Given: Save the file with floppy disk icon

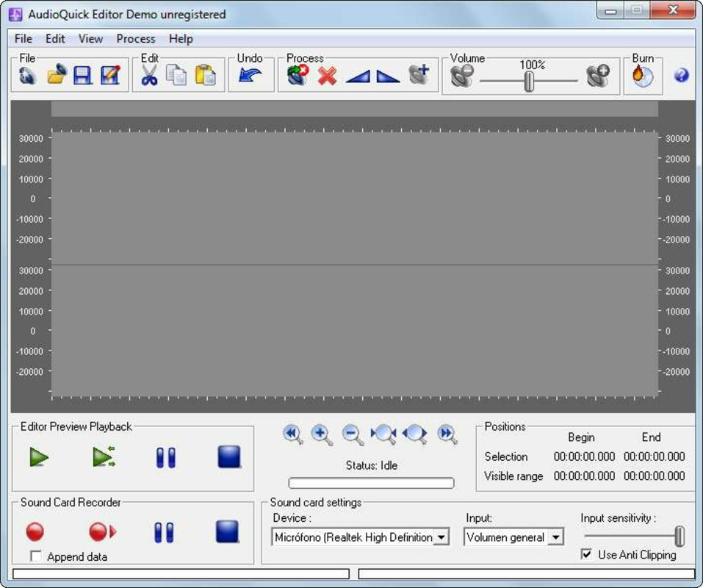Looking at the screenshot, I should [x=83, y=76].
